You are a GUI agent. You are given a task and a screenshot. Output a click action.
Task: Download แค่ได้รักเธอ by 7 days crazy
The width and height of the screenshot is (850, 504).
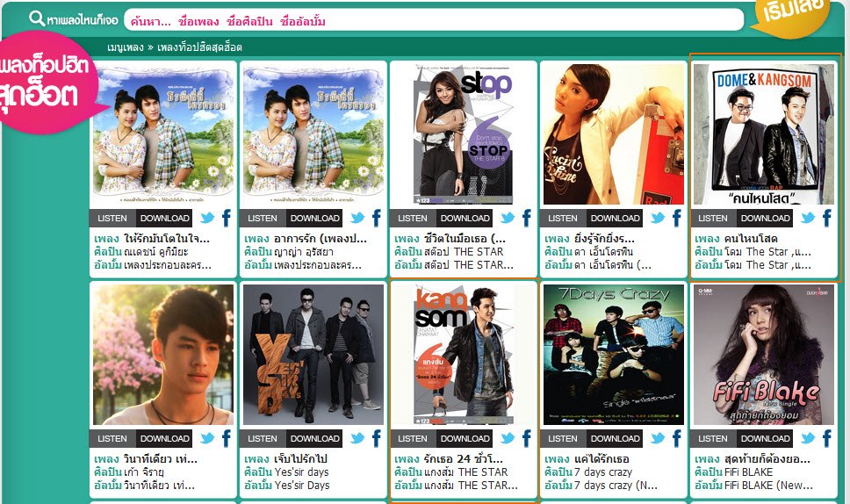[615, 439]
